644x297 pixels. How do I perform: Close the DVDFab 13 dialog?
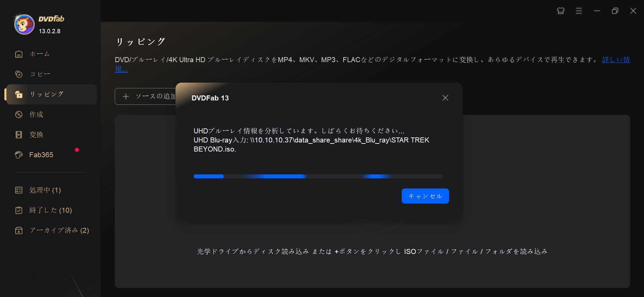(x=445, y=98)
